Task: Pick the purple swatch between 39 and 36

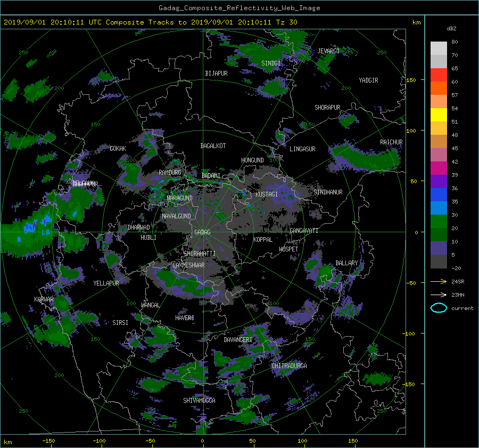Action: click(x=439, y=182)
